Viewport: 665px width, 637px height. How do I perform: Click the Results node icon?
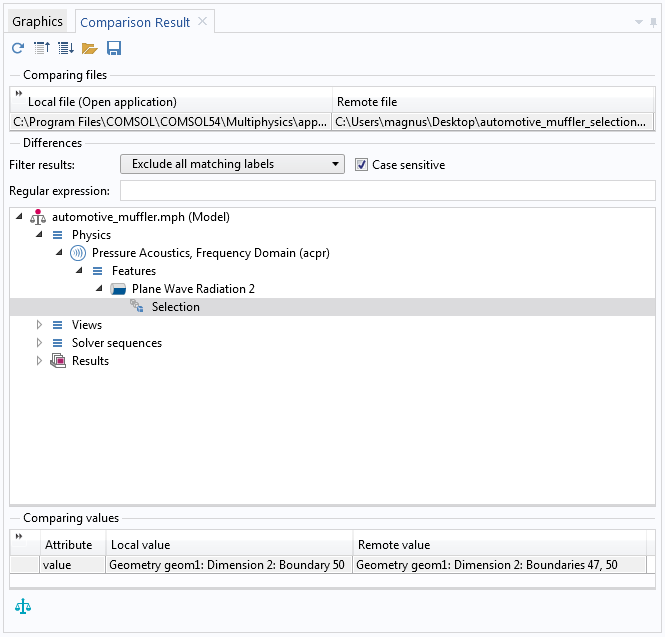[58, 361]
